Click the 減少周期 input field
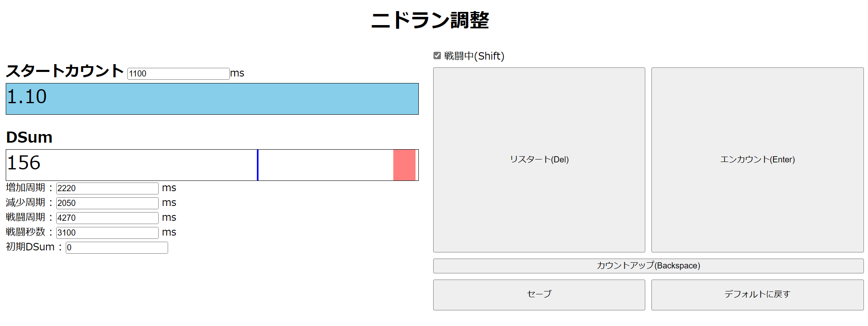The height and width of the screenshot is (326, 868). tap(107, 203)
